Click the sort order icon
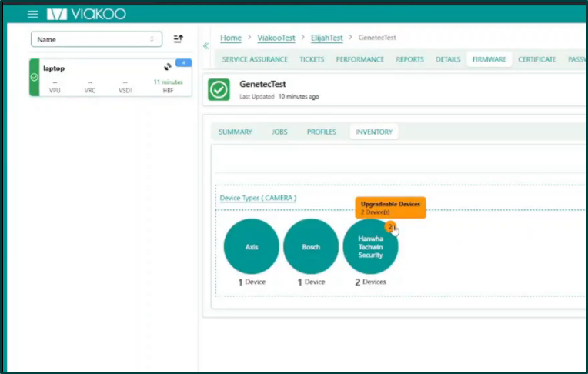Viewport: 588px width, 374px height. tap(179, 39)
